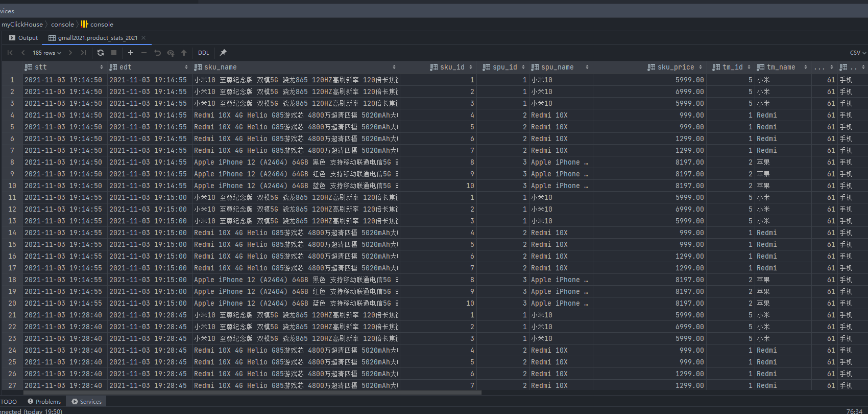Click the sku_name column icon
The image size is (868, 414).
click(198, 67)
